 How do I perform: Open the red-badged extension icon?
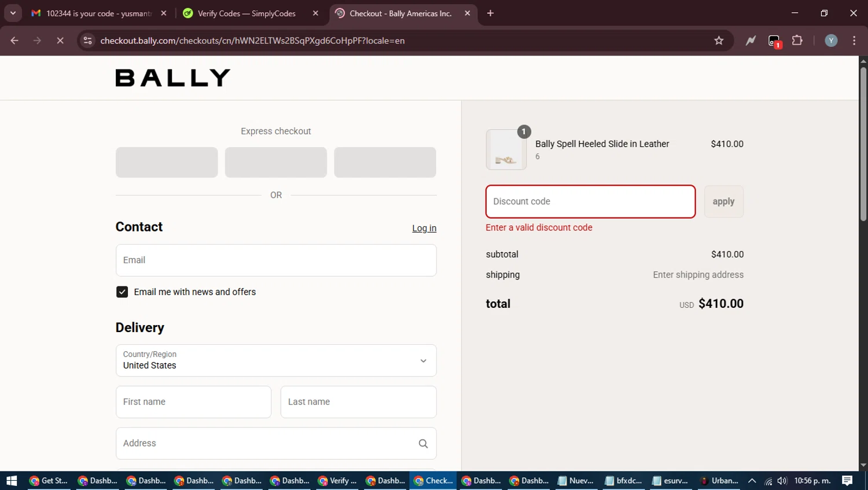coord(774,41)
